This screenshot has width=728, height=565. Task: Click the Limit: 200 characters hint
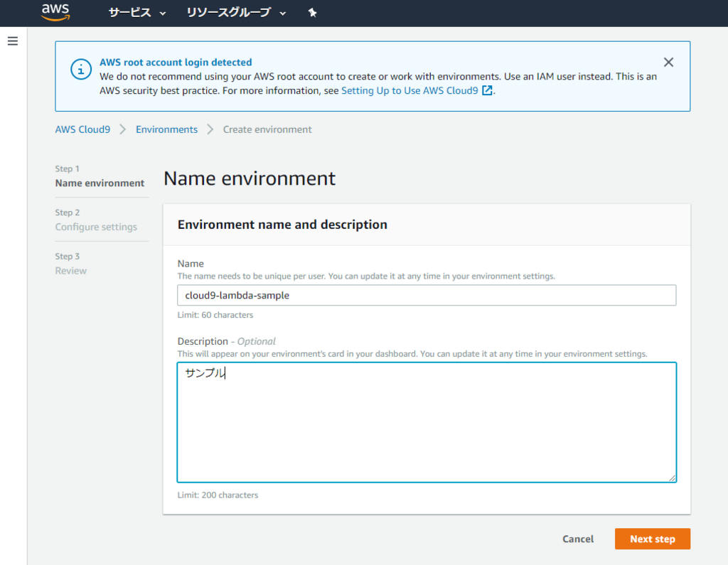click(218, 495)
